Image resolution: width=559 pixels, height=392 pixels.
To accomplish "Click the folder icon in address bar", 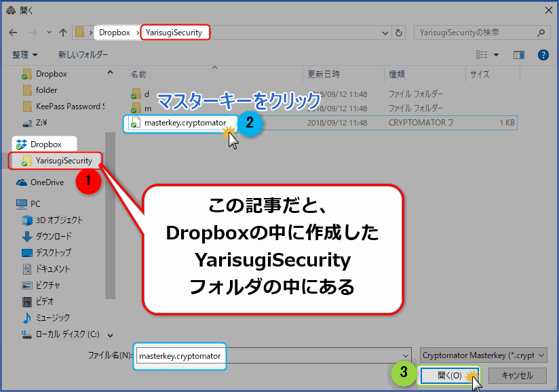I will [x=80, y=33].
